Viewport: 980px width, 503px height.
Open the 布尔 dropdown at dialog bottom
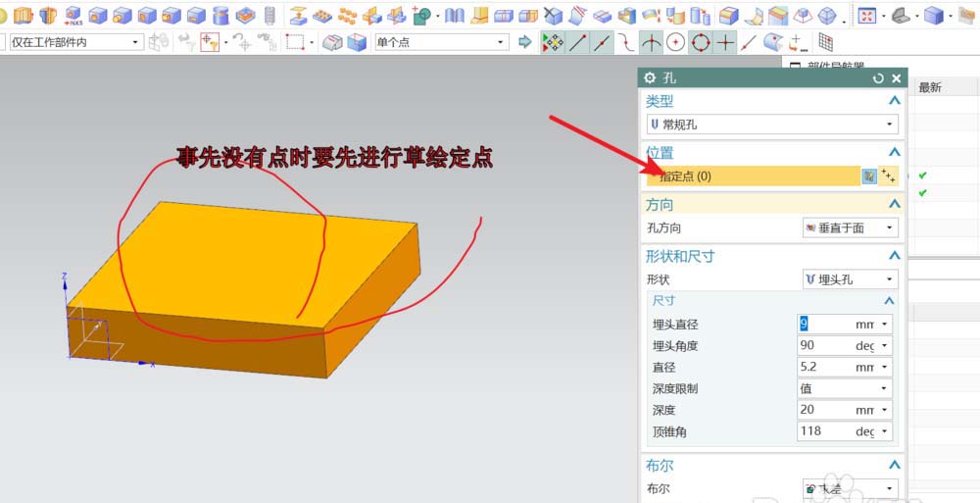tap(850, 488)
